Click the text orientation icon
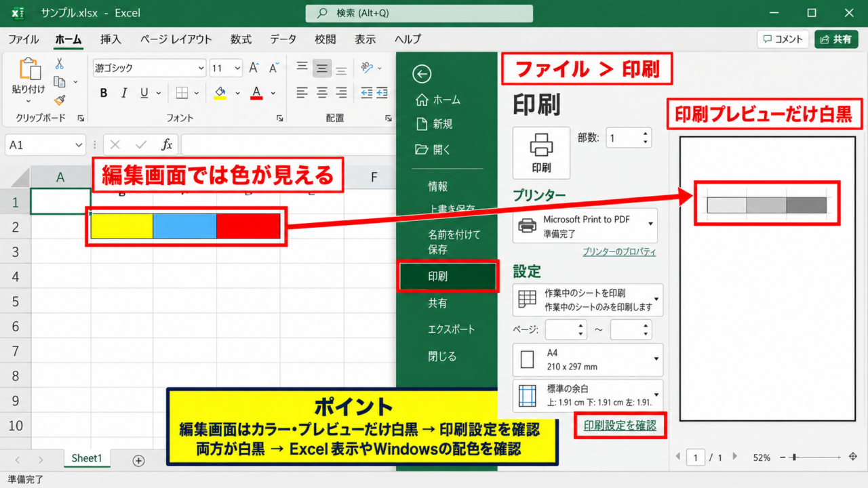 click(x=367, y=67)
